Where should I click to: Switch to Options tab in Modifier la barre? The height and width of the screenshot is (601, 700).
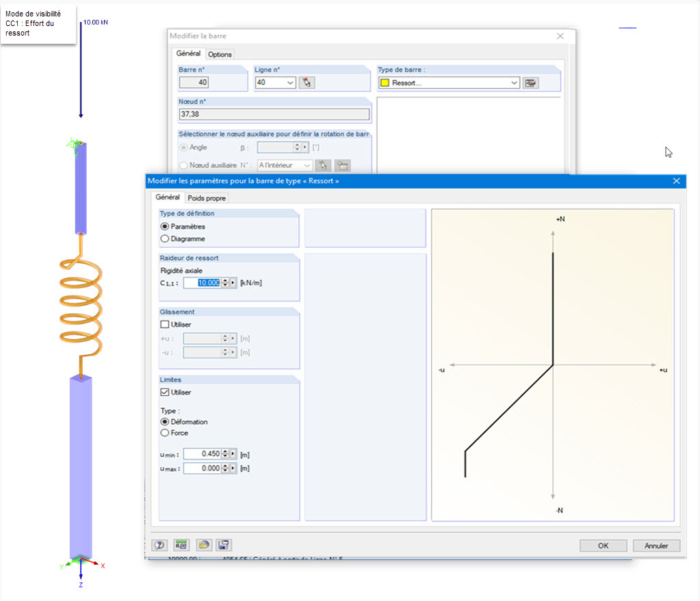point(220,55)
